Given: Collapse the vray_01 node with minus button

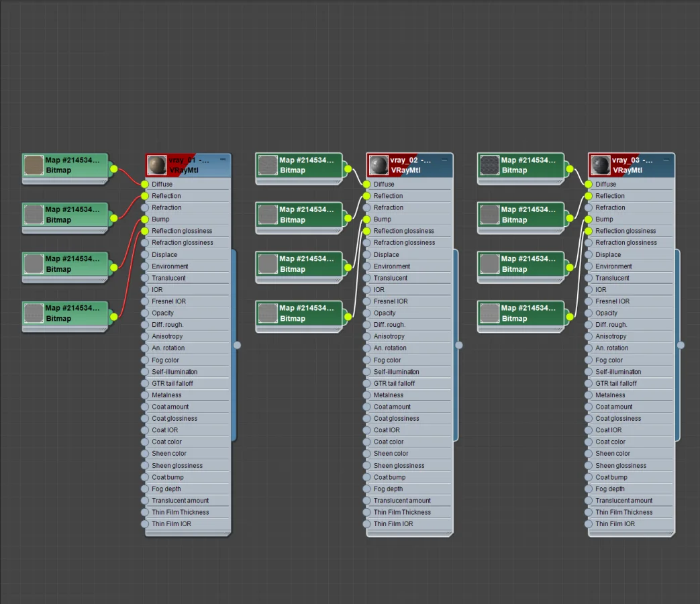Looking at the screenshot, I should pos(223,159).
